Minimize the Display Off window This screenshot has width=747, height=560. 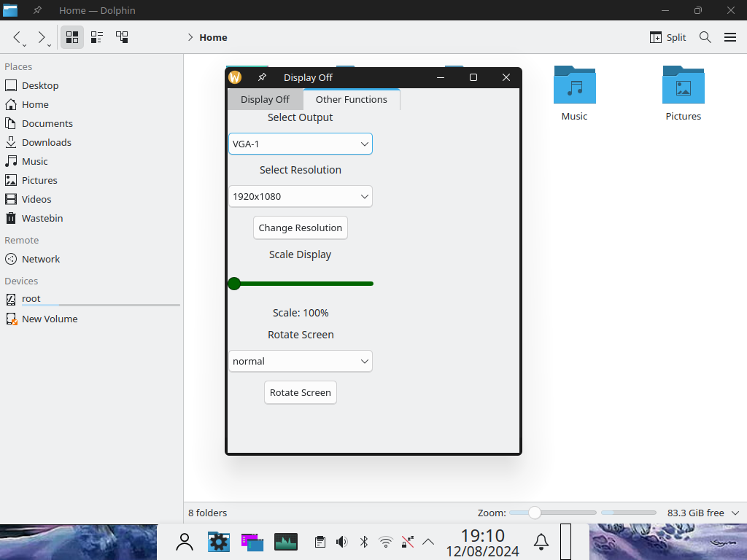441,77
